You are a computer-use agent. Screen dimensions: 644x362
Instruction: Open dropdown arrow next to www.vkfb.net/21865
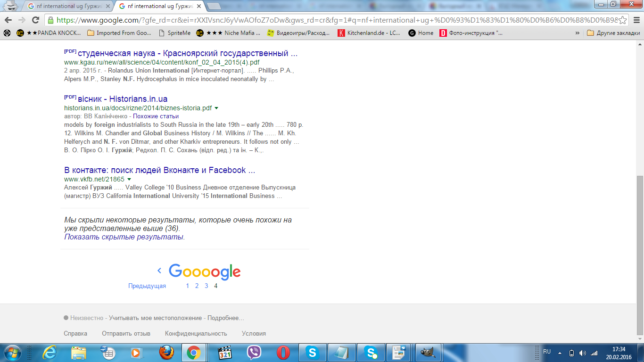pyautogui.click(x=129, y=179)
